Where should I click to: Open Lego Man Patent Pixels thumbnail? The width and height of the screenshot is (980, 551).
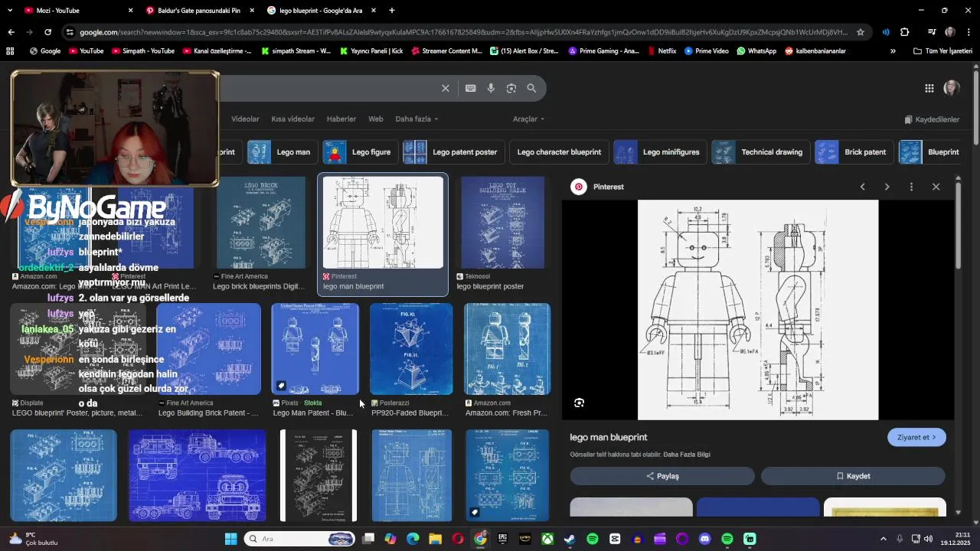coord(315,349)
